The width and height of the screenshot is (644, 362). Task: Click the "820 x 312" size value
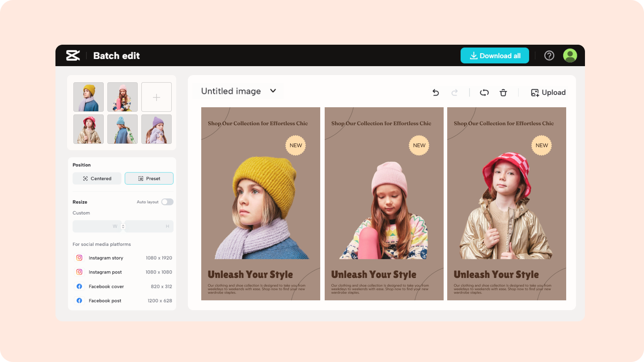(161, 286)
